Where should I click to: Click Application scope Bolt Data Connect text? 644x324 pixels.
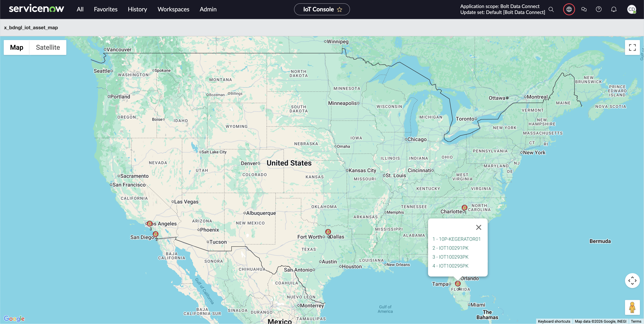pos(500,7)
